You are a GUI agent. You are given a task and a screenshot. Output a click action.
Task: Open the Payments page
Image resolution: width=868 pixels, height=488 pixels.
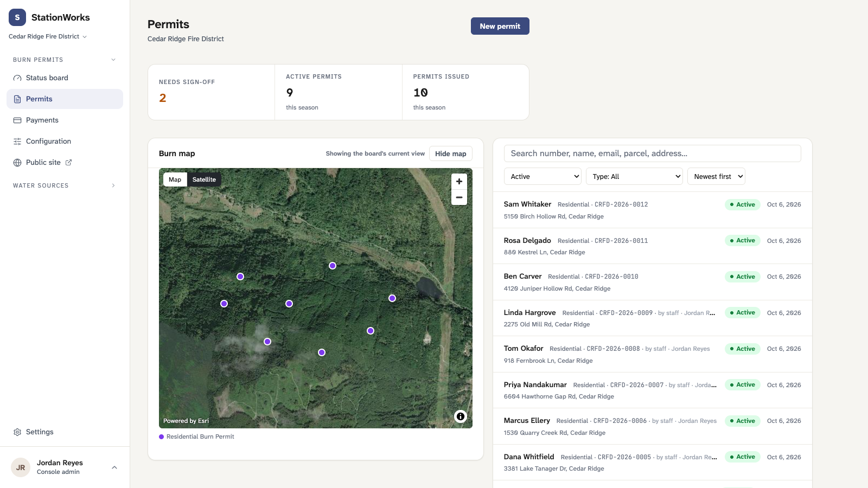(65, 120)
